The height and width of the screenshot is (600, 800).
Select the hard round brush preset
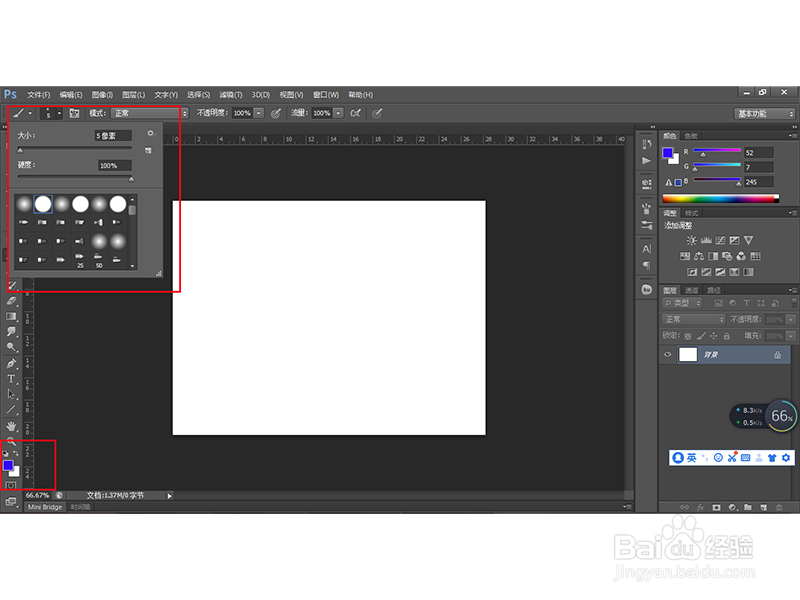pos(43,204)
